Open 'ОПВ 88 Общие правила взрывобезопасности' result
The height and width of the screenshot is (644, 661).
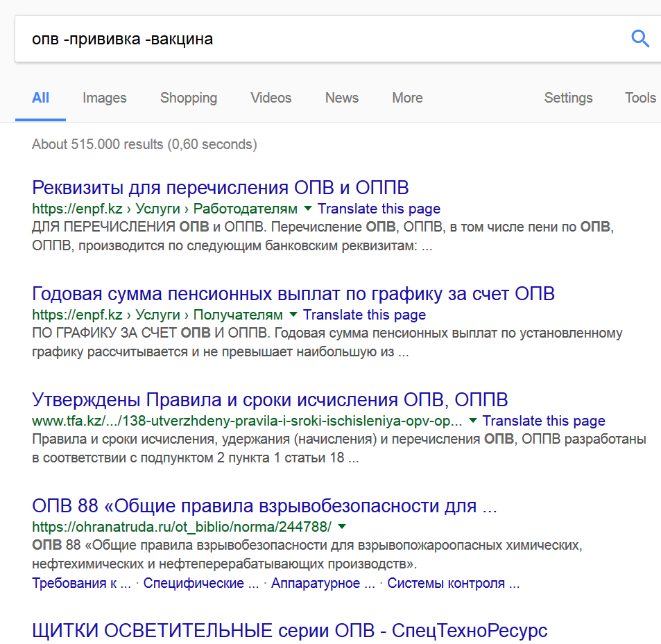point(264,505)
